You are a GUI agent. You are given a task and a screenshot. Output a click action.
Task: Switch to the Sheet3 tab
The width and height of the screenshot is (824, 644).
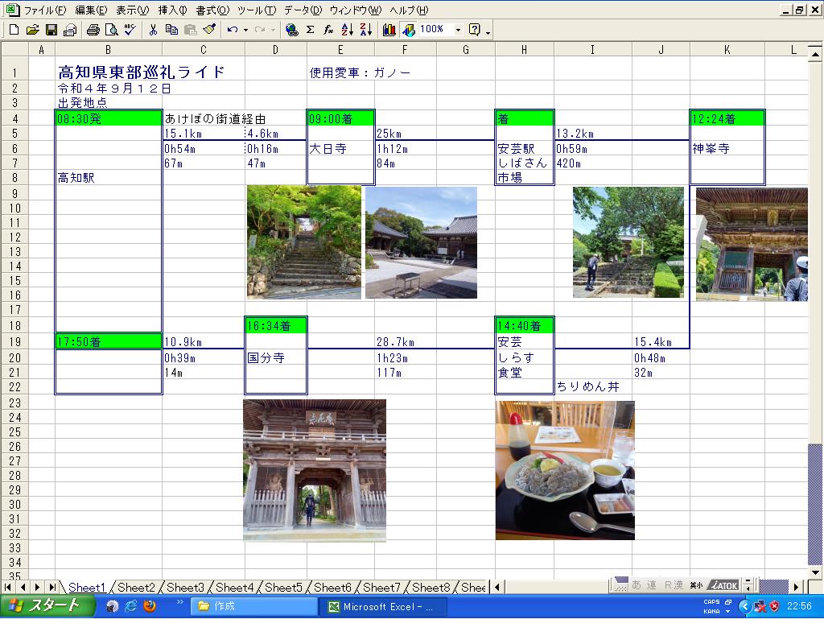(185, 588)
